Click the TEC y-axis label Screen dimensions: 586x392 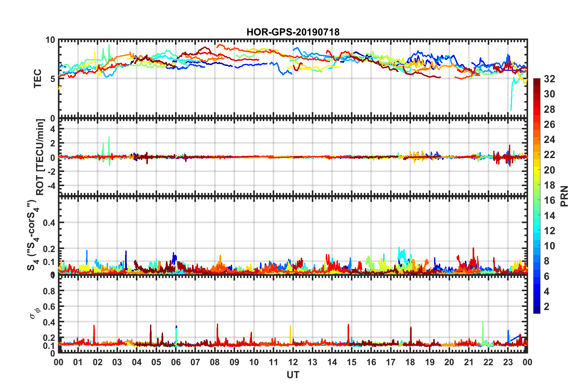[x=38, y=79]
